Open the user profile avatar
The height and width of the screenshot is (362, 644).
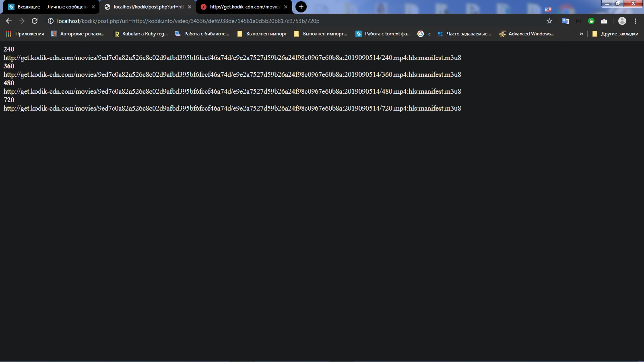[x=622, y=21]
